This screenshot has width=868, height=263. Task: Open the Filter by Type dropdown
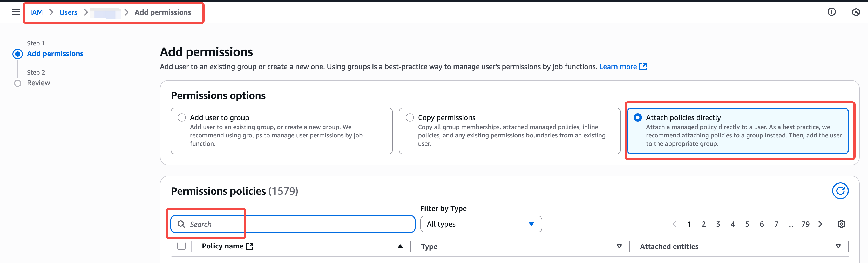[x=481, y=224]
